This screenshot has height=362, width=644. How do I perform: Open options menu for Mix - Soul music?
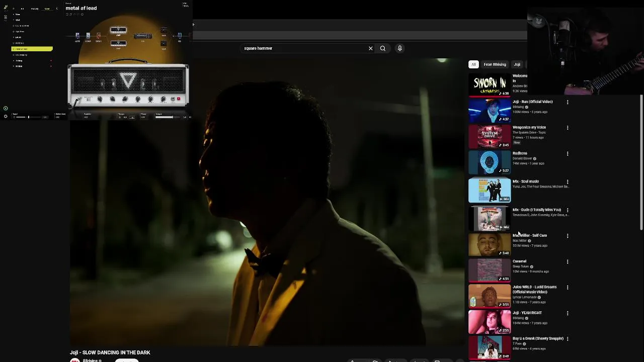click(568, 182)
